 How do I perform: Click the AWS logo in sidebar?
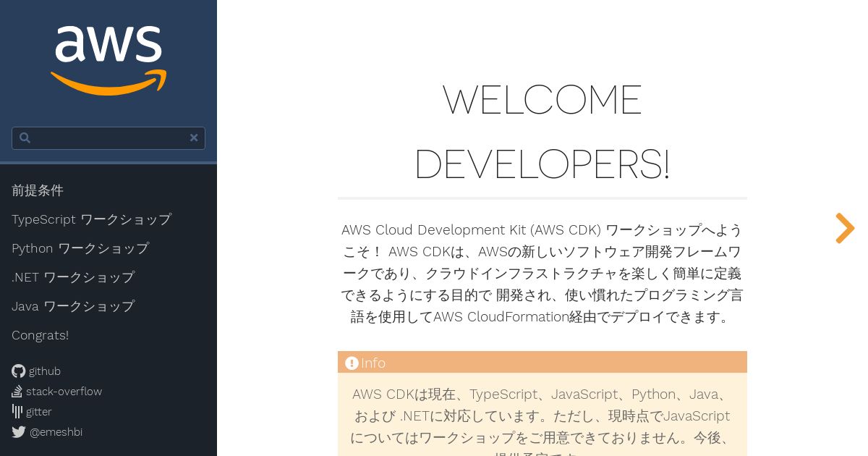point(109,61)
